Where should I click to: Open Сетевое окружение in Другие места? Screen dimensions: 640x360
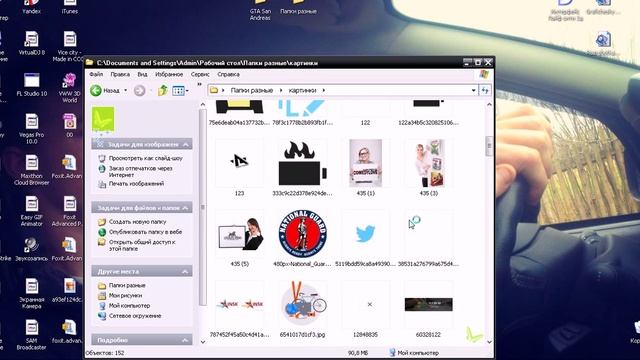[x=135, y=316]
